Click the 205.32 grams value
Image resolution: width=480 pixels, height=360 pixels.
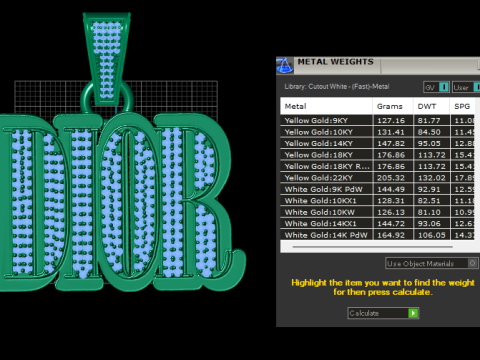[x=391, y=178]
